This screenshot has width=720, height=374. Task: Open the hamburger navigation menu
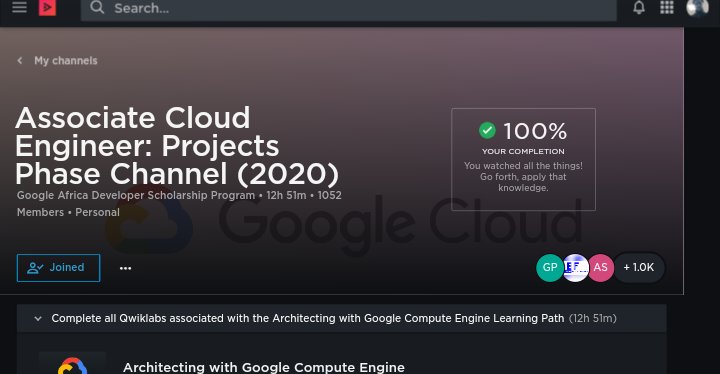[x=19, y=7]
